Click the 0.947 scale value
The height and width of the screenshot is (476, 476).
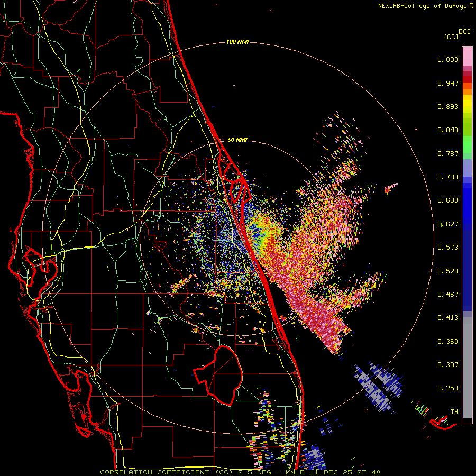pos(448,83)
